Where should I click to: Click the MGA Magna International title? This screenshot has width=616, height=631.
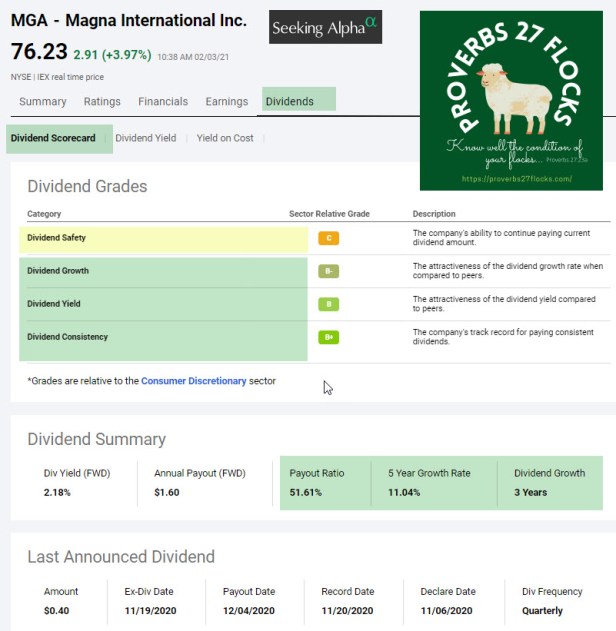coord(128,20)
